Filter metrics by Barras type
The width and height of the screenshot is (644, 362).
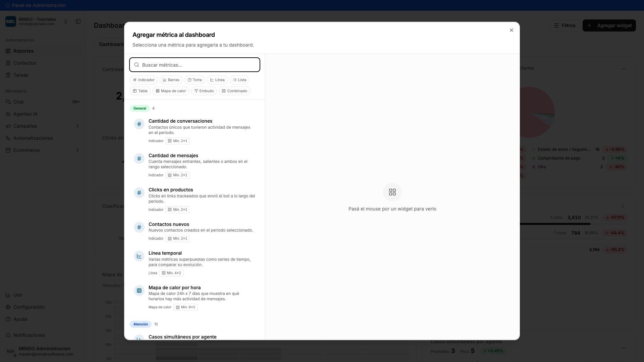click(x=171, y=80)
